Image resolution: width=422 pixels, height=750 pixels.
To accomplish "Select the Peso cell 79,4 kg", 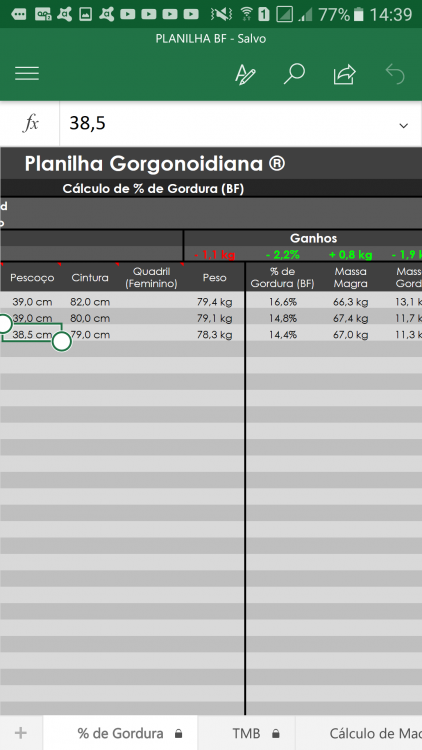I will click(x=214, y=302).
